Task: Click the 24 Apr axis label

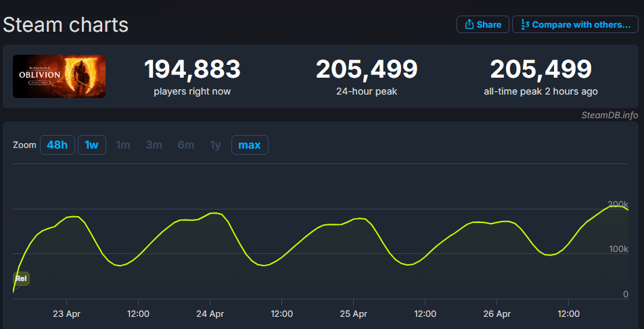Action: click(210, 314)
